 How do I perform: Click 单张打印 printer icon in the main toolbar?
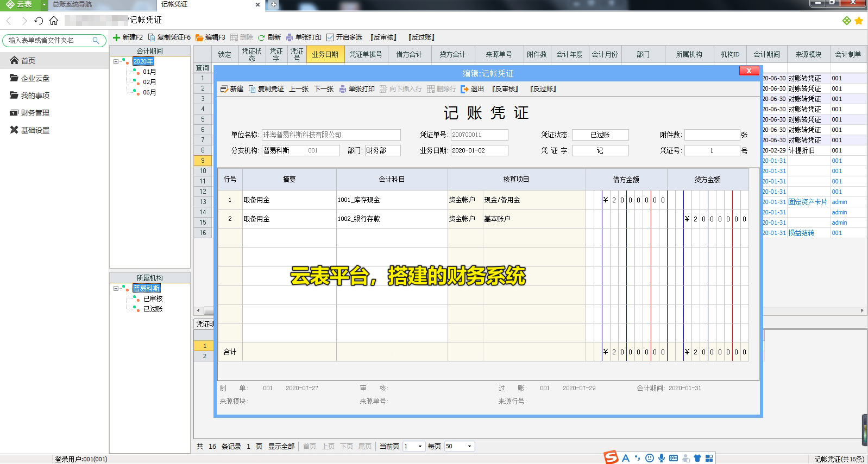(290, 37)
